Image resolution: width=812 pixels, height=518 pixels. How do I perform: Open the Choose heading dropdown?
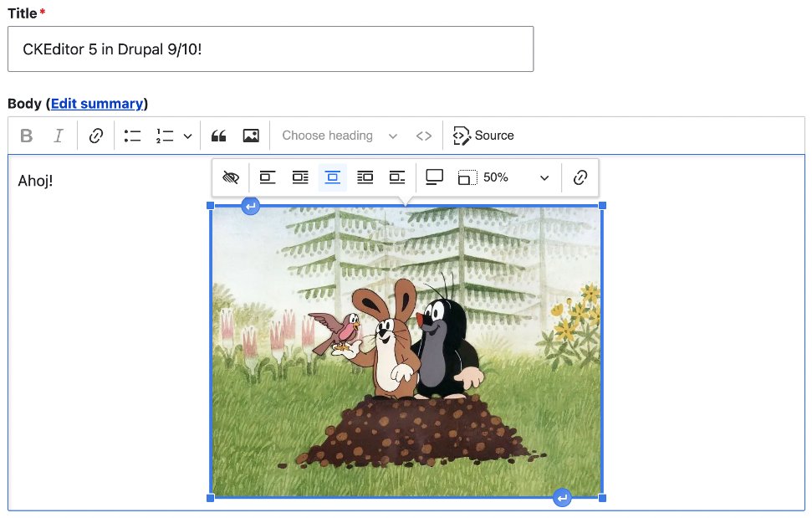(x=340, y=136)
